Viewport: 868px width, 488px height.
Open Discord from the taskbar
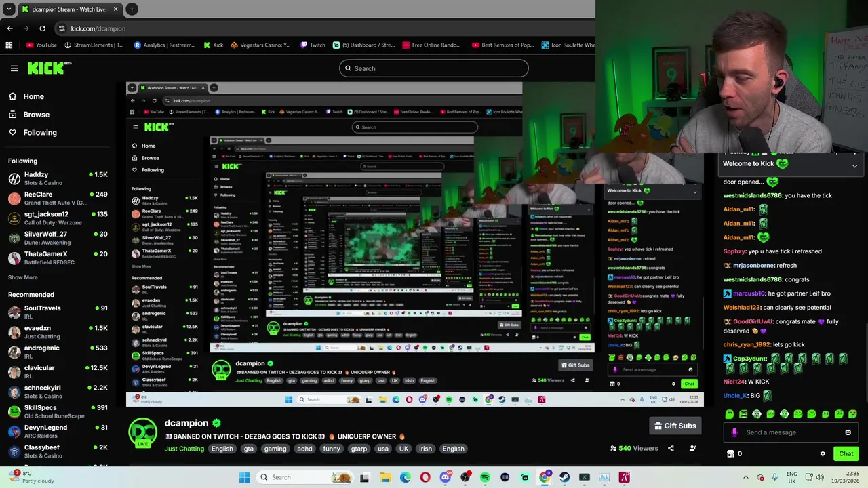(x=445, y=477)
